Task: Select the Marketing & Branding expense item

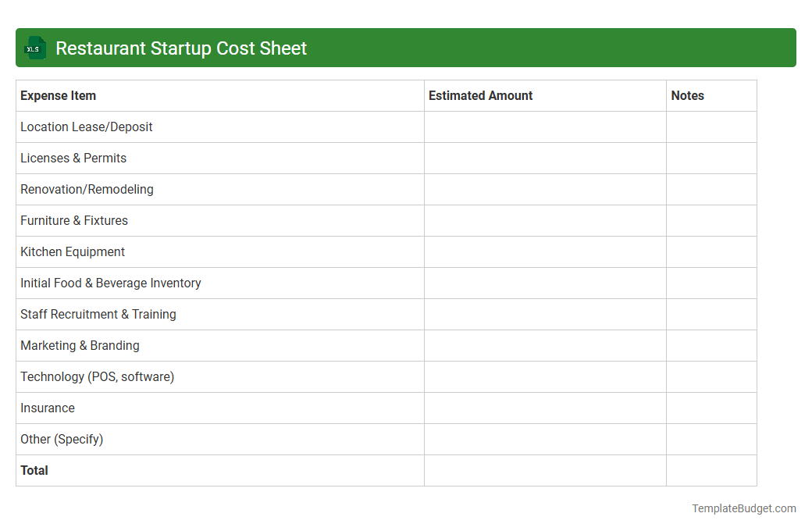Action: (x=80, y=345)
